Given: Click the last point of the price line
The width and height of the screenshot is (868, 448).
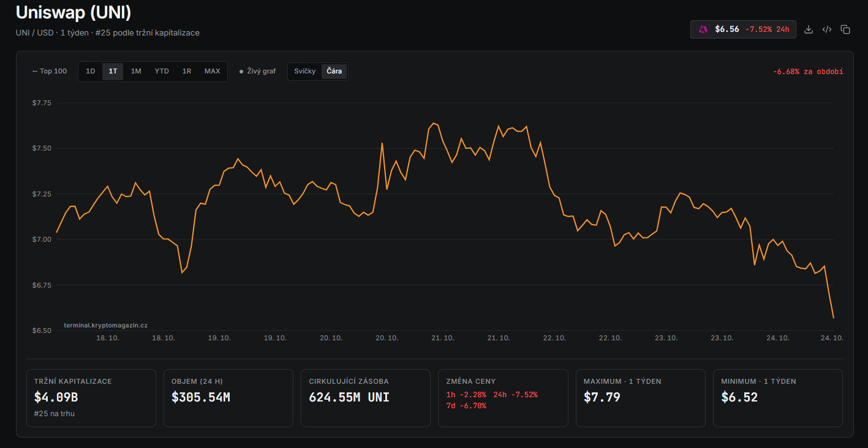Looking at the screenshot, I should coord(834,318).
